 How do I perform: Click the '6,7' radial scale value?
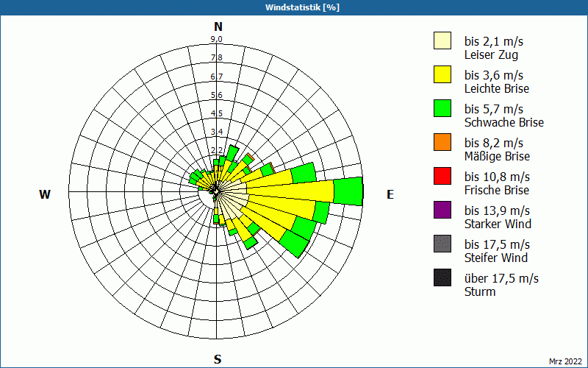(x=216, y=77)
